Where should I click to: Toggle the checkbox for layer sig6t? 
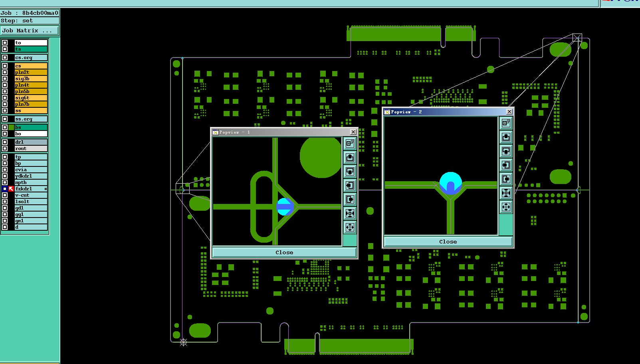coord(5,98)
